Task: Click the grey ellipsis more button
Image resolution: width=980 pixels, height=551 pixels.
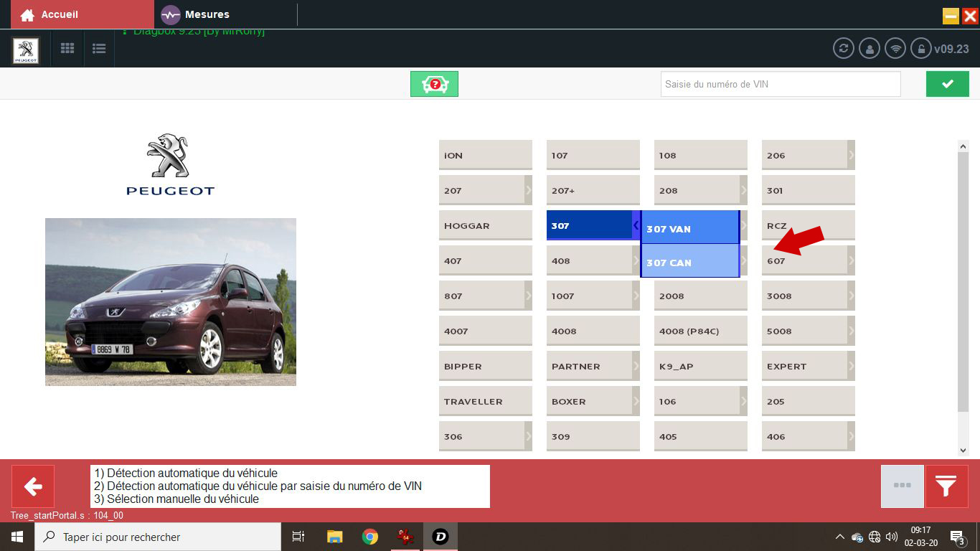Action: 902,486
